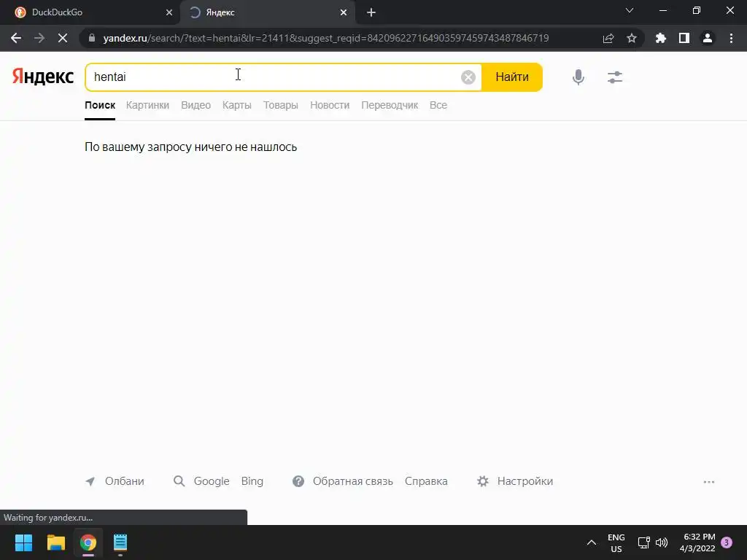Open the footer three-dot more menu
747x560 pixels.
point(709,482)
